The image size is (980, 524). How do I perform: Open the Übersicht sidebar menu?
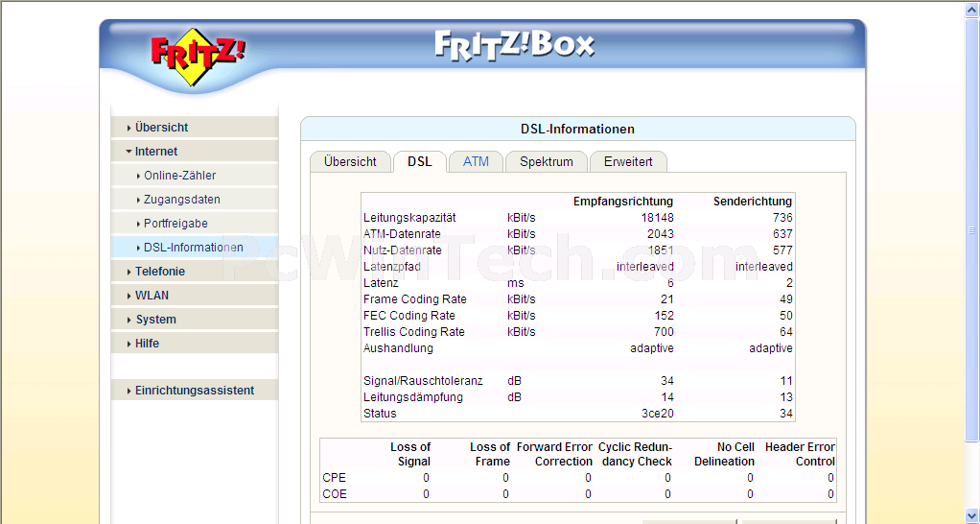coord(195,127)
